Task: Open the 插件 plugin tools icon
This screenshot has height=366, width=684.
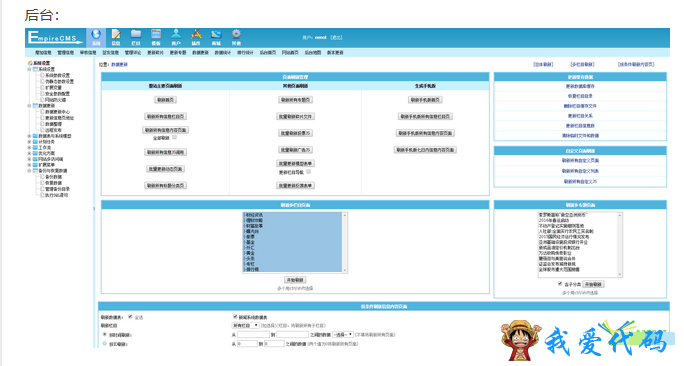Action: tap(196, 37)
